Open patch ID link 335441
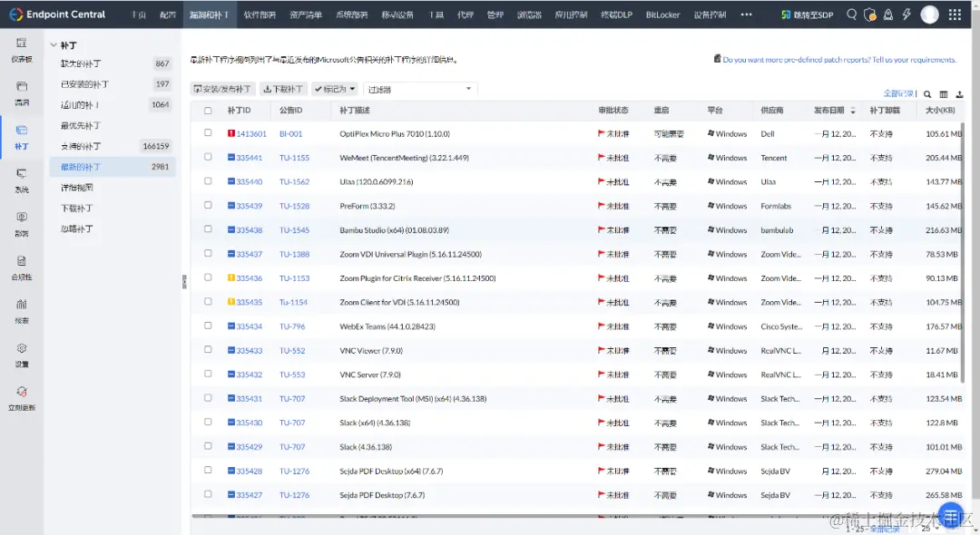 (250, 158)
